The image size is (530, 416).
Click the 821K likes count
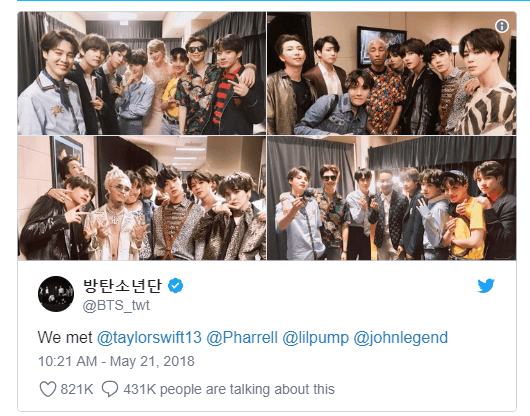coord(77,389)
